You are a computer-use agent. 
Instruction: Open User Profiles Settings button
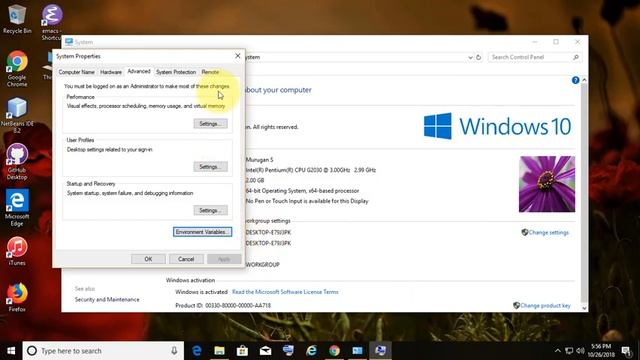click(211, 167)
